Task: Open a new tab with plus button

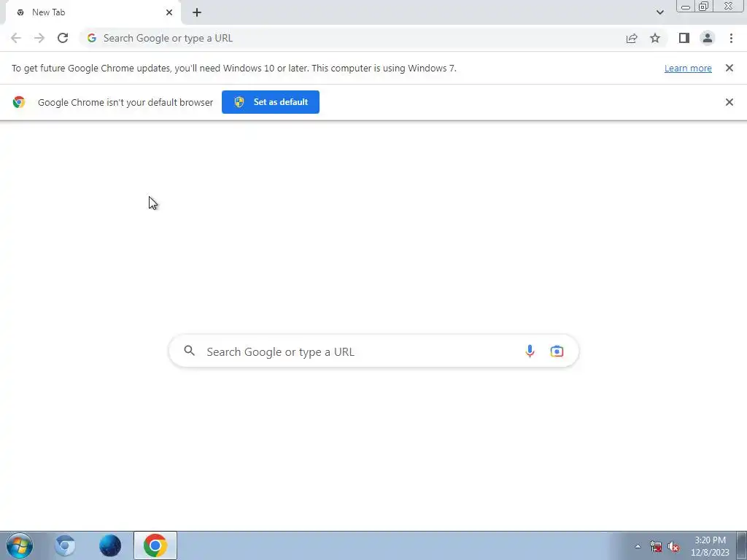Action: click(x=197, y=12)
